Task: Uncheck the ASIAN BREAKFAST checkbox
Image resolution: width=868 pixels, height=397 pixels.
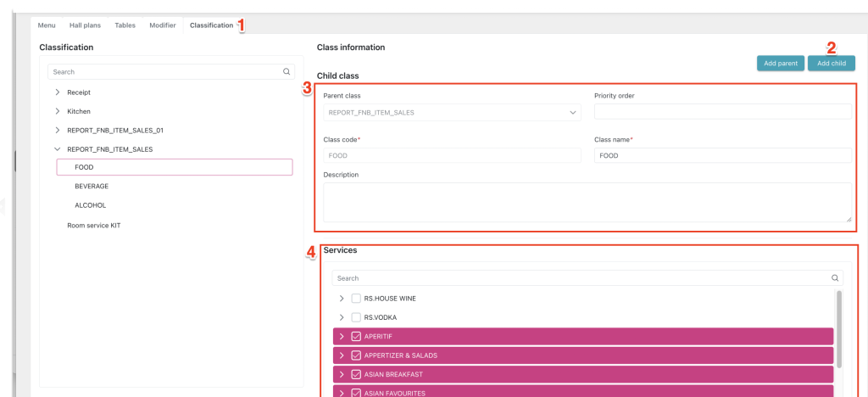Action: [x=356, y=374]
